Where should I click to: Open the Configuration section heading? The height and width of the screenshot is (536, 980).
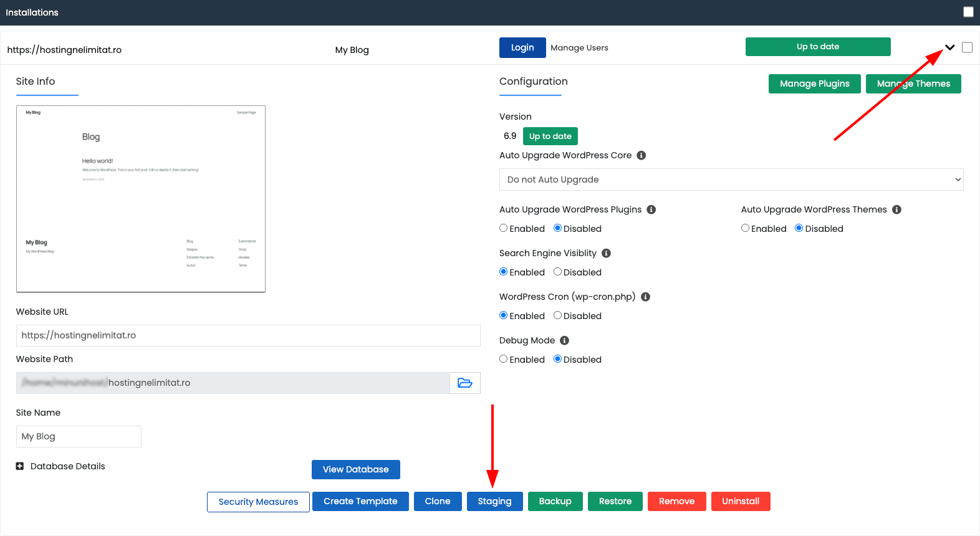pos(533,82)
